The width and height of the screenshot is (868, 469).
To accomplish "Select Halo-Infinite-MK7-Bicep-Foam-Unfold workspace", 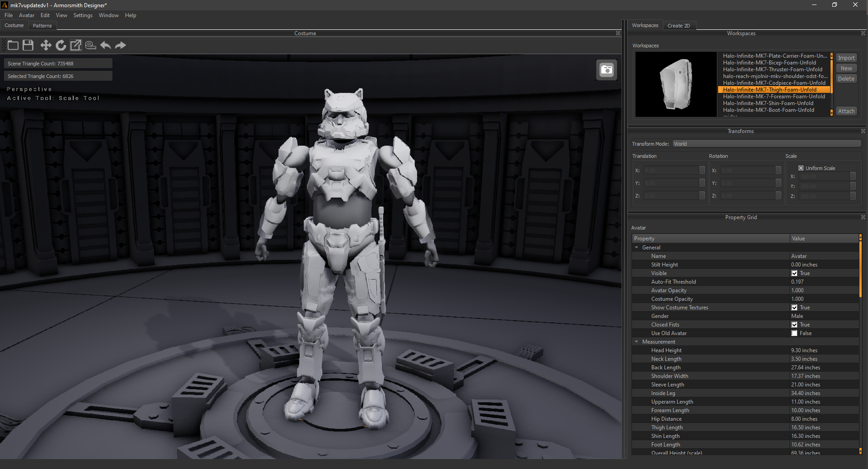I will pos(769,63).
